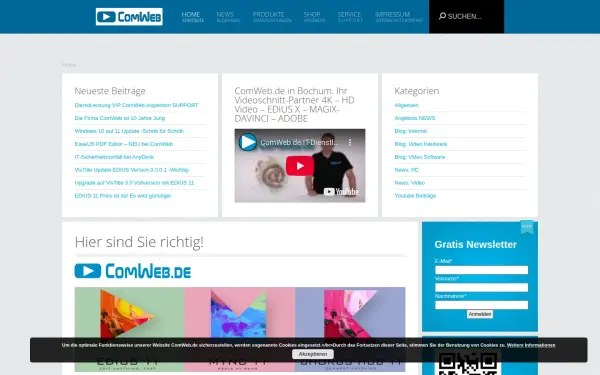Play the YouTube video
The image size is (600, 375).
click(300, 166)
